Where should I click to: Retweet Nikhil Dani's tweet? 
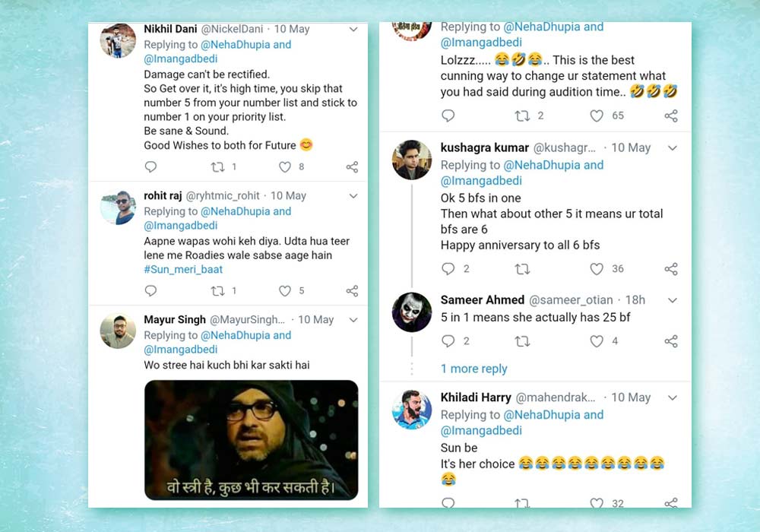[217, 167]
